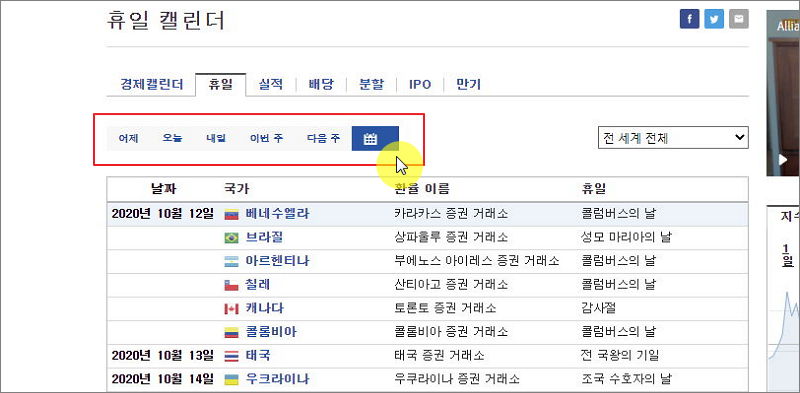
Task: Click 상파울루 증권 거래소 cell
Action: pyautogui.click(x=451, y=238)
